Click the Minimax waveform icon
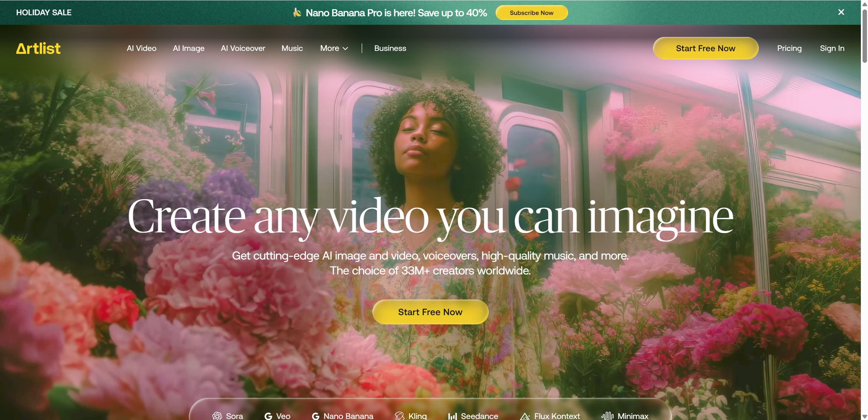 tap(607, 416)
